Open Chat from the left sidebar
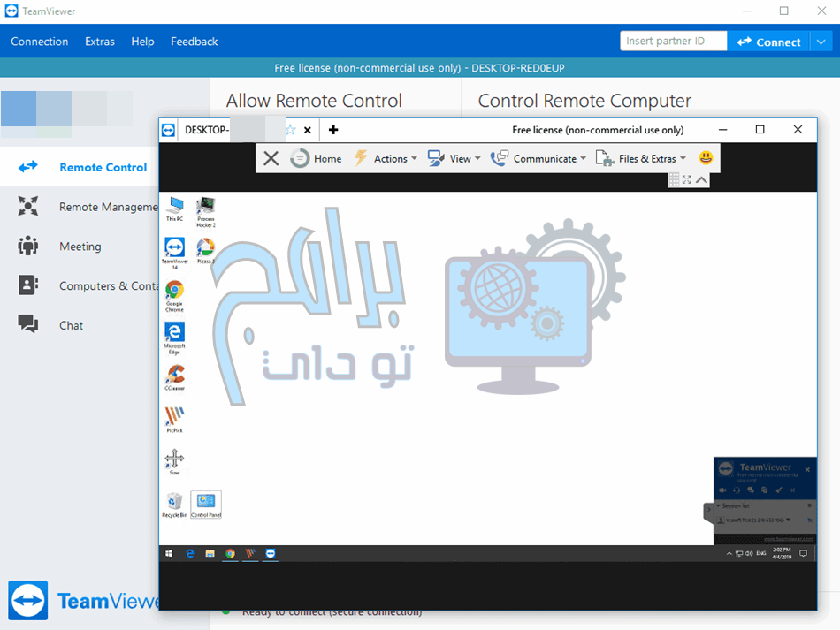This screenshot has height=630, width=840. (x=71, y=325)
